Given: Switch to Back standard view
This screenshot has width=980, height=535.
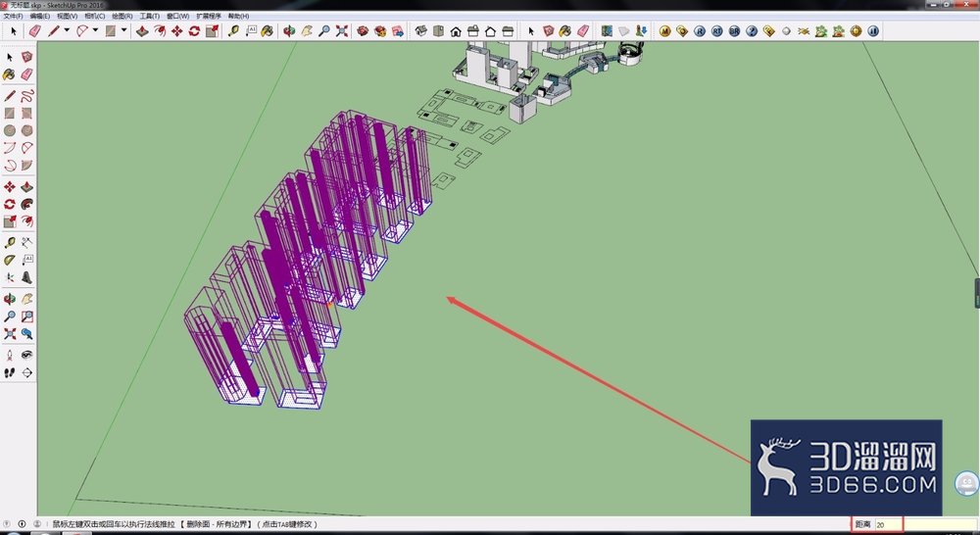Looking at the screenshot, I should pos(491,30).
